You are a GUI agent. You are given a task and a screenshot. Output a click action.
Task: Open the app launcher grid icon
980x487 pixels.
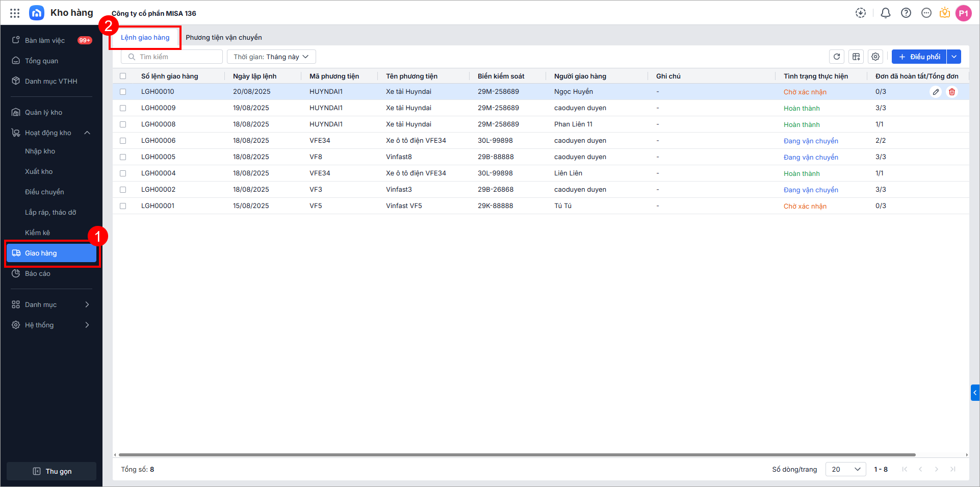click(15, 13)
